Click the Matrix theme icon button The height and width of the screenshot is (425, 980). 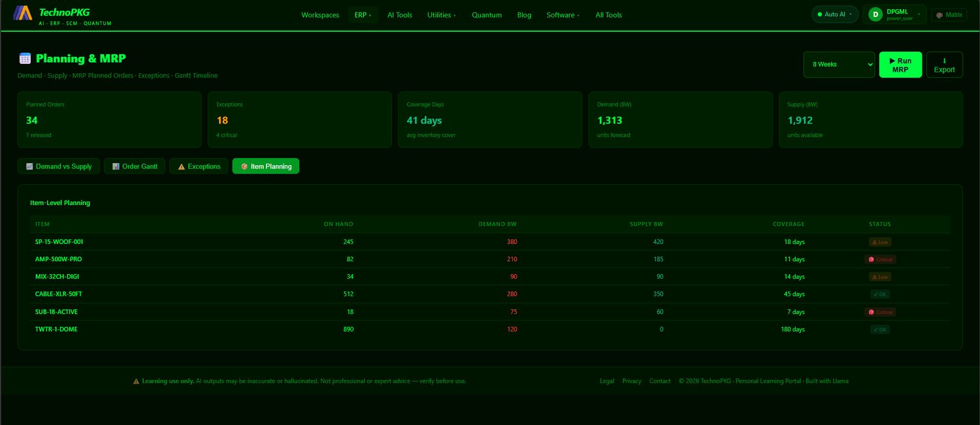point(949,14)
